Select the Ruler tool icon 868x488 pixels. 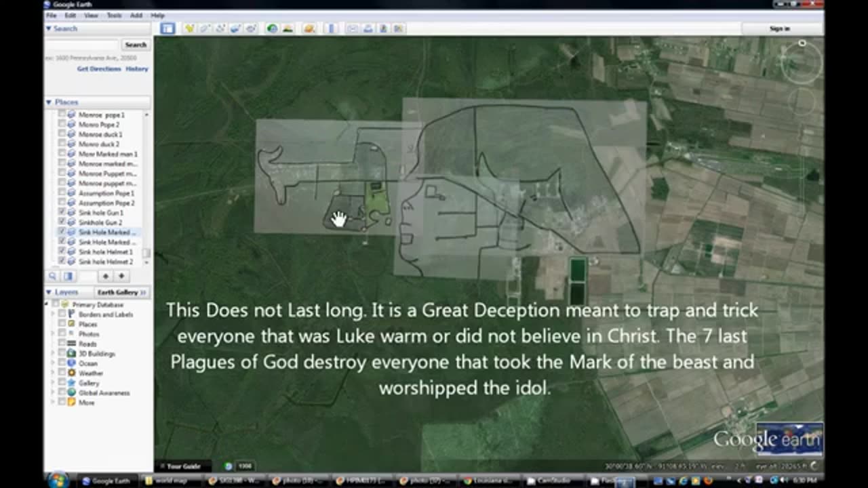coord(331,28)
